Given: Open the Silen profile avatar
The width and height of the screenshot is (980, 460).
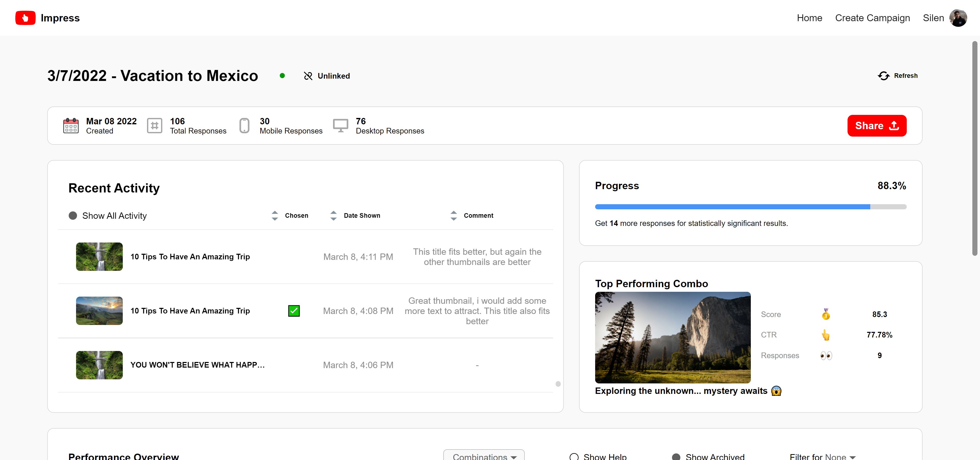Looking at the screenshot, I should pos(958,18).
